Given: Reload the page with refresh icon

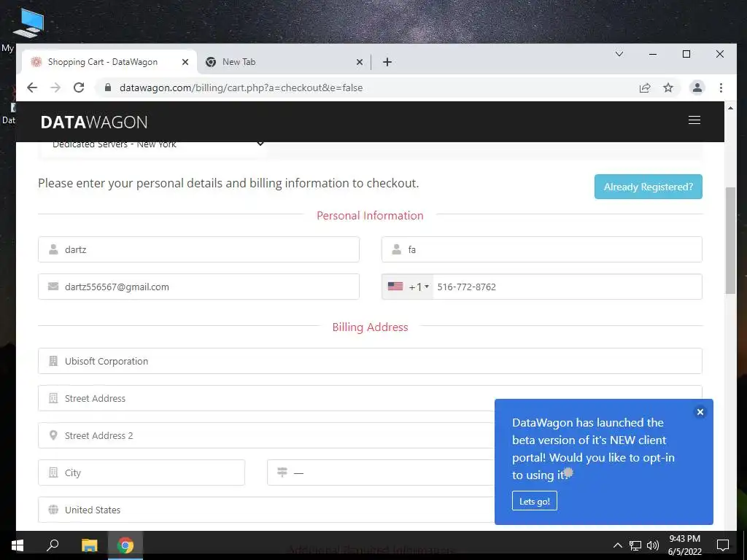Looking at the screenshot, I should coord(79,87).
